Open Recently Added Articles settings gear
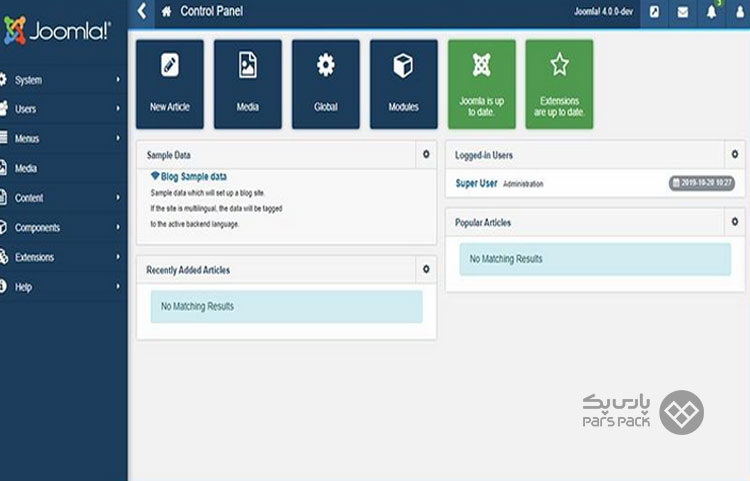The width and height of the screenshot is (750, 481). (x=426, y=269)
